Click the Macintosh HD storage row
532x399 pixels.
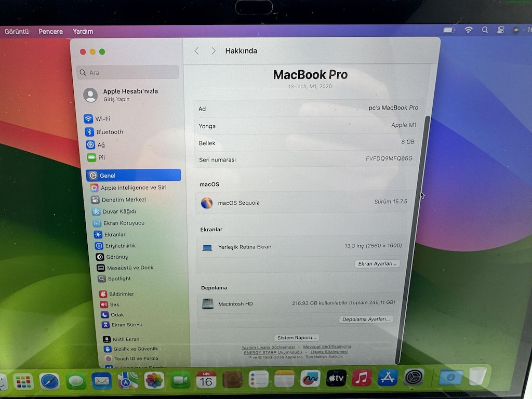[x=299, y=303]
